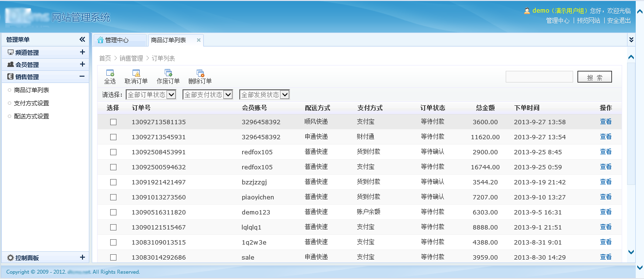Click the 取消订单 cancel order icon
The image size is (644, 279).
coord(136,73)
